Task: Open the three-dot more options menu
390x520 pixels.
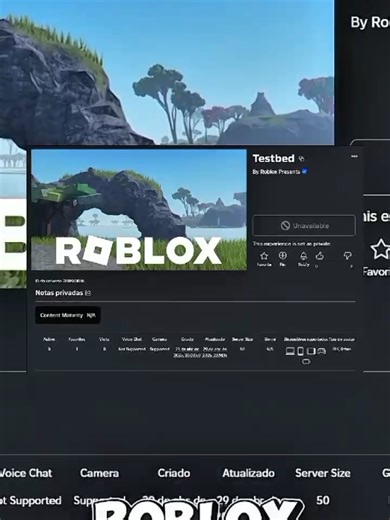Action: click(x=354, y=156)
